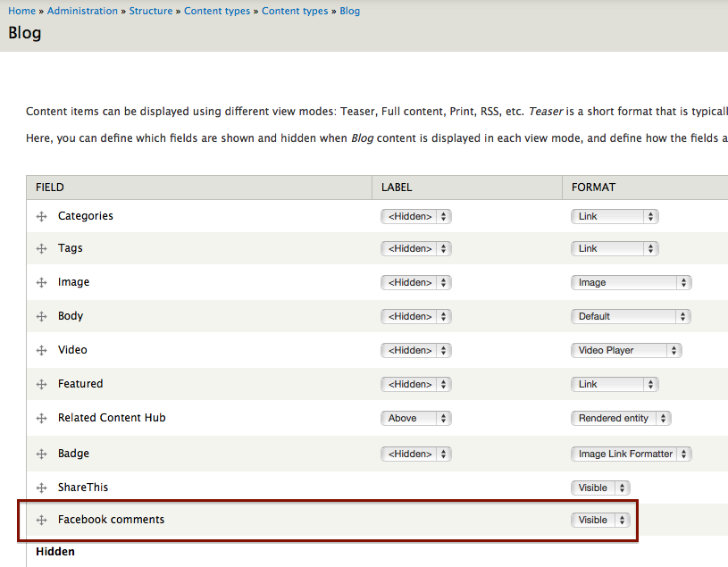728x567 pixels.
Task: Expand the Video Player format dropdown
Action: coord(625,350)
